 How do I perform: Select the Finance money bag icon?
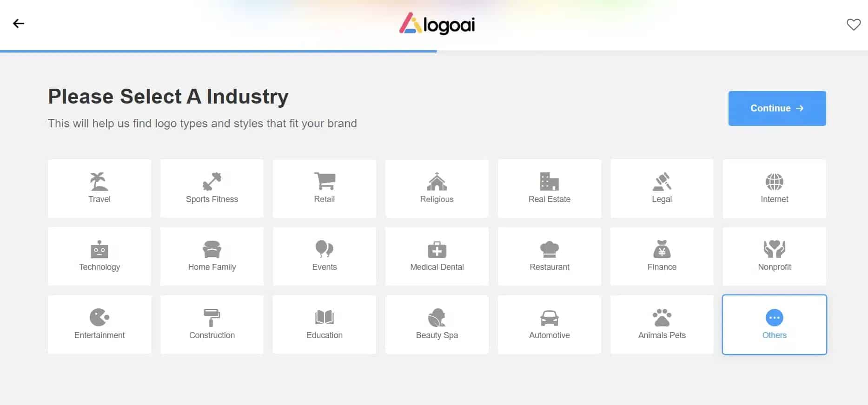(x=662, y=249)
